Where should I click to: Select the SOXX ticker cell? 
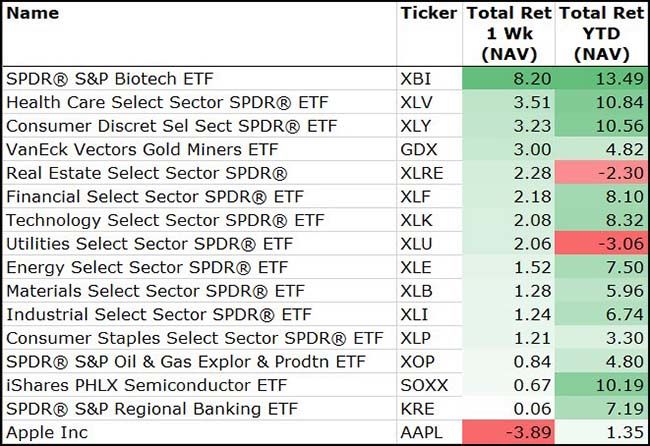click(x=424, y=386)
